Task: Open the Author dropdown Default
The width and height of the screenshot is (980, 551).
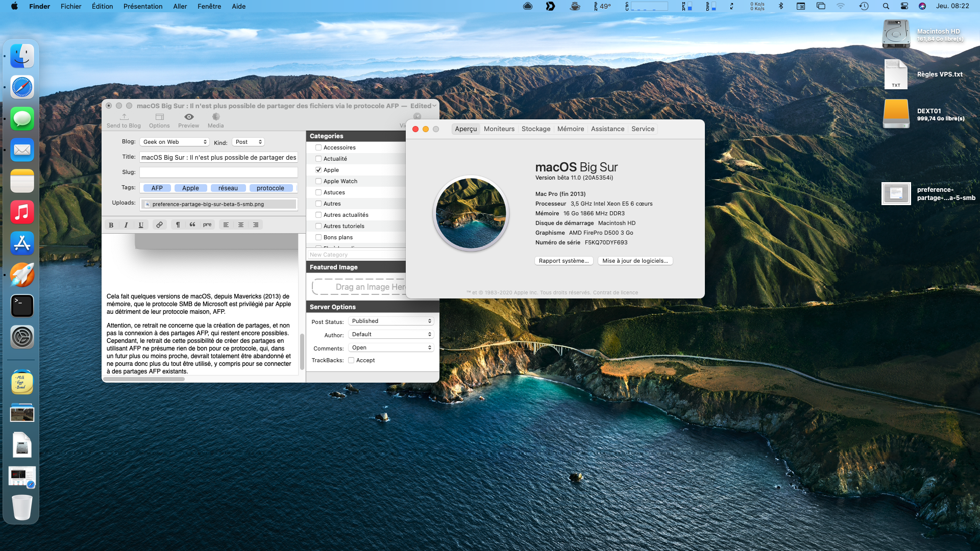Action: click(x=391, y=334)
